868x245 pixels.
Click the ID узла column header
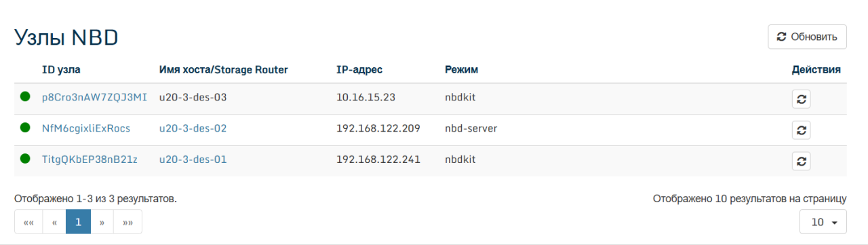coord(61,69)
